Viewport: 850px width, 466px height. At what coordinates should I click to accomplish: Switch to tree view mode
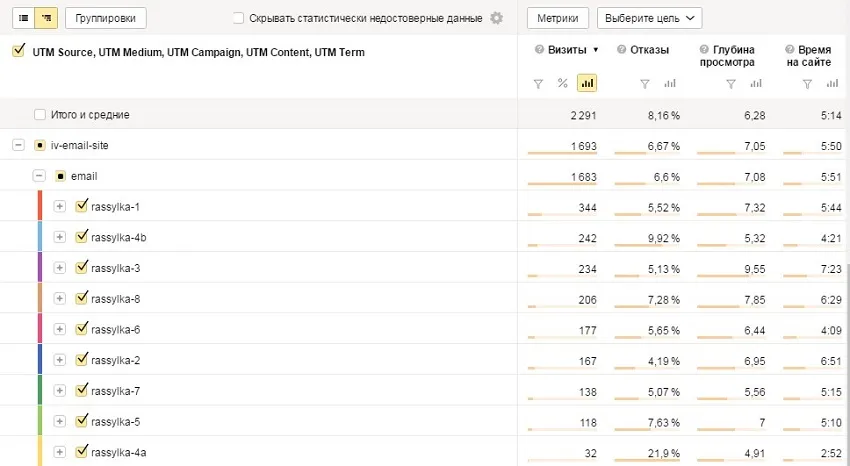coord(45,18)
